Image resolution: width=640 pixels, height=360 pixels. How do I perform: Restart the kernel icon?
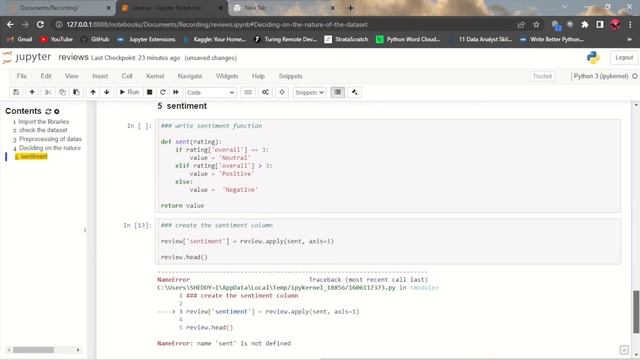pos(163,92)
